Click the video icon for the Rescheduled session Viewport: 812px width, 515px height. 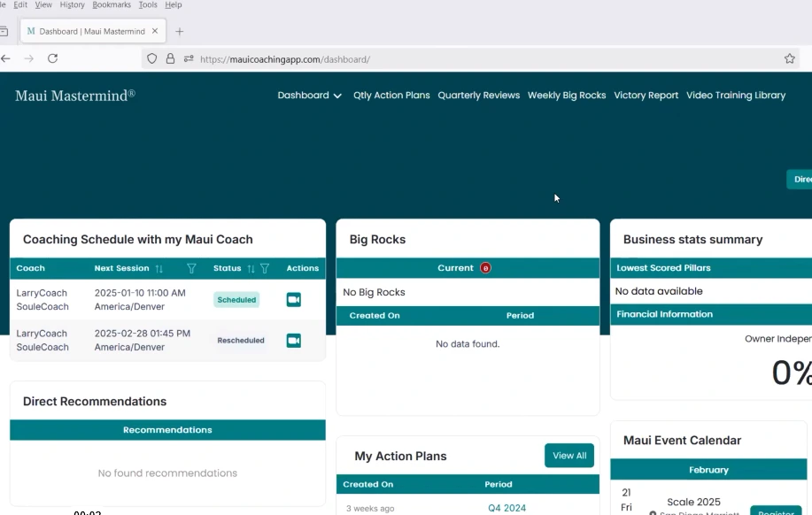tap(293, 341)
